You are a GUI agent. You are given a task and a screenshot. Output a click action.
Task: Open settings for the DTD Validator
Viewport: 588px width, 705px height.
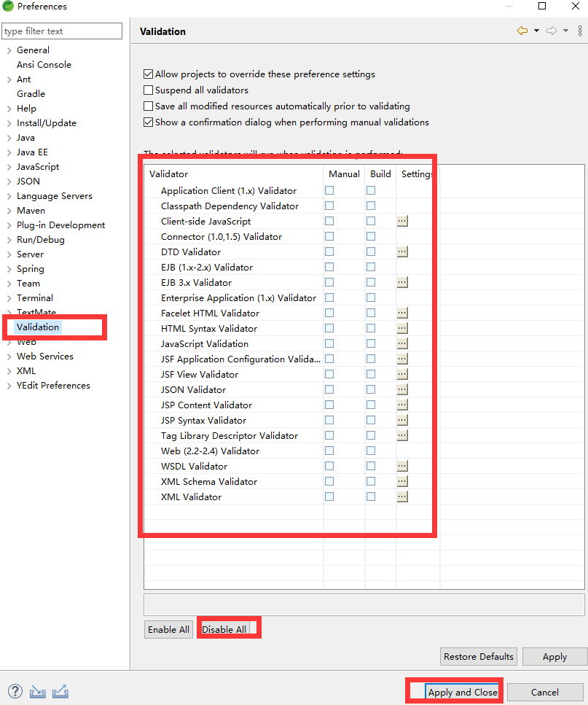click(x=402, y=252)
